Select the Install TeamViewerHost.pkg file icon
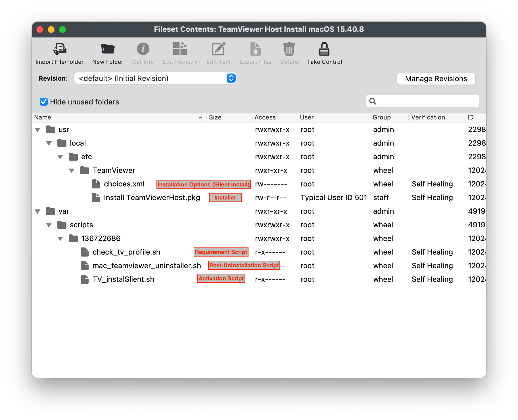Image resolution: width=518 pixels, height=420 pixels. coord(96,198)
